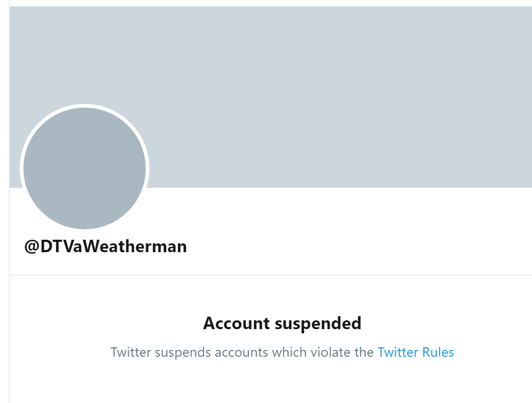The height and width of the screenshot is (403, 532).
Task: Click the thin line above the banner
Action: click(271, 6)
